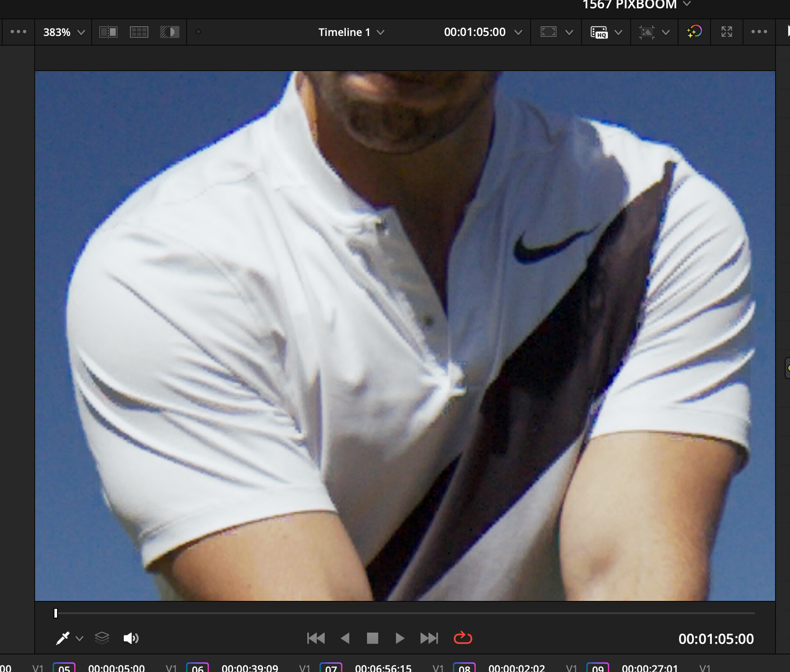Screen dimensions: 790x672
Task: Click the viewer scrubber playhead bar
Action: (56, 613)
